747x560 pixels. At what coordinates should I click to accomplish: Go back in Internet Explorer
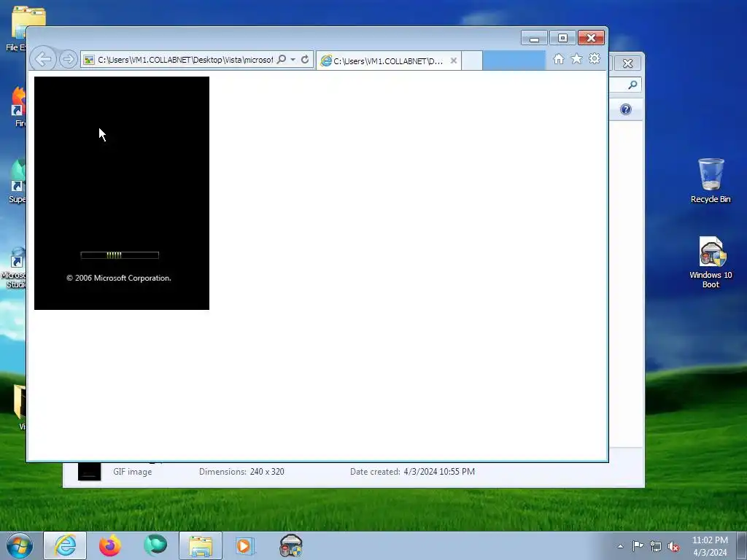point(43,60)
